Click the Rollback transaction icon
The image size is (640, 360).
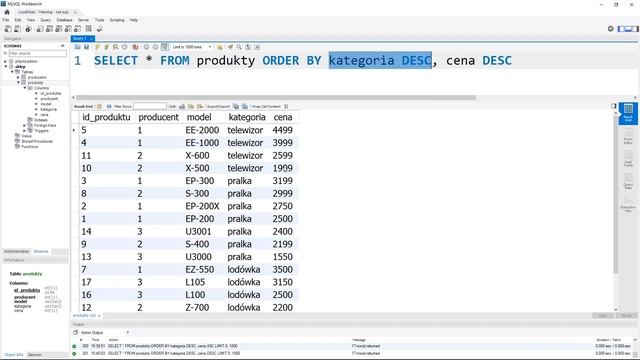(x=155, y=47)
